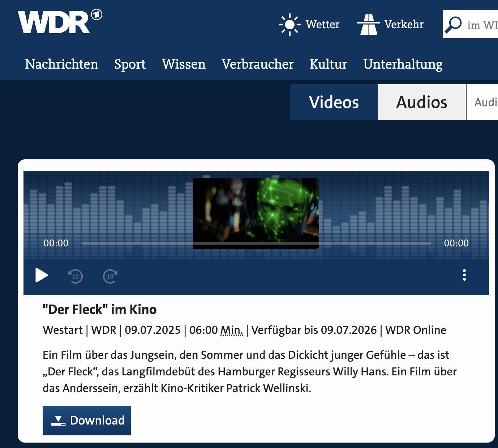Click the text Verfügbar bis 09.07.2026
Viewport: 498px width, 448px height.
pos(314,330)
